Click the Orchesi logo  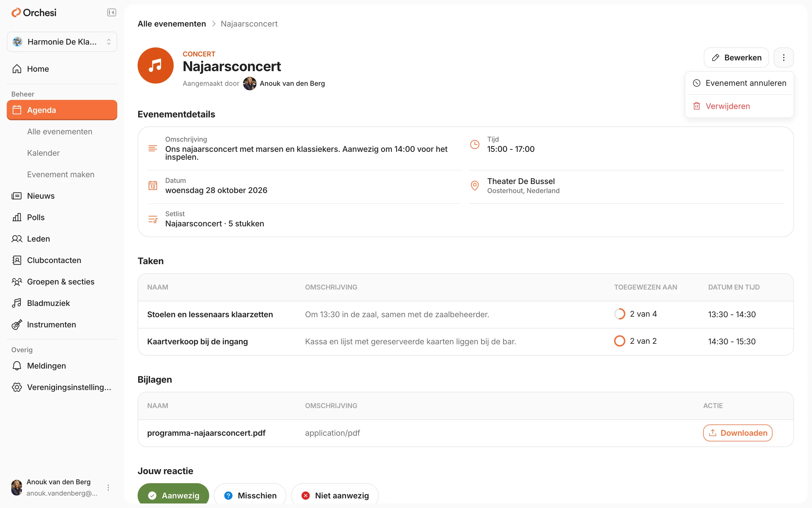[34, 12]
